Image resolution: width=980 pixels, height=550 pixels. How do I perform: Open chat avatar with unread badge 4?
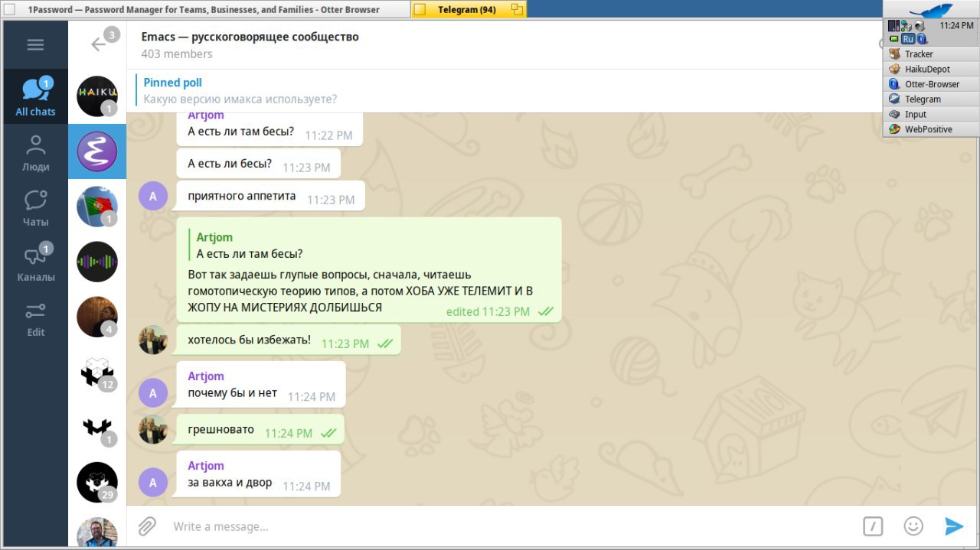tap(97, 317)
